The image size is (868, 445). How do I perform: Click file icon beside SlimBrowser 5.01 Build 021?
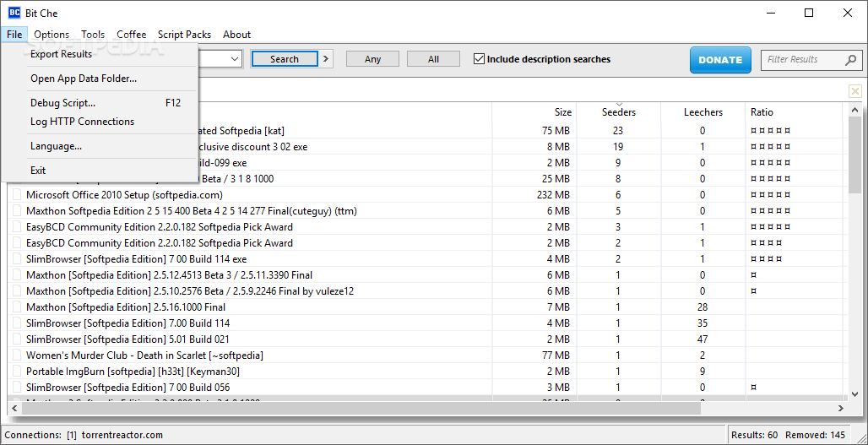tap(17, 339)
